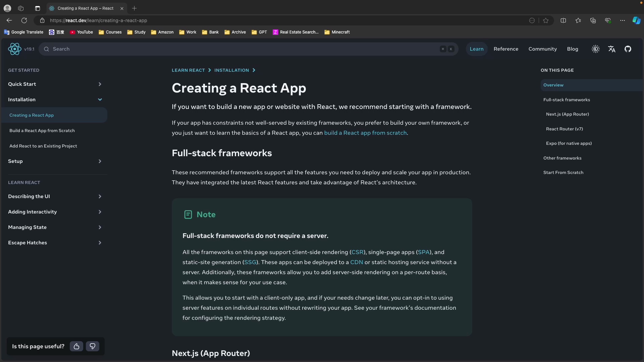This screenshot has height=362, width=644.
Task: Click the browser address bar URL
Action: pyautogui.click(x=98, y=20)
